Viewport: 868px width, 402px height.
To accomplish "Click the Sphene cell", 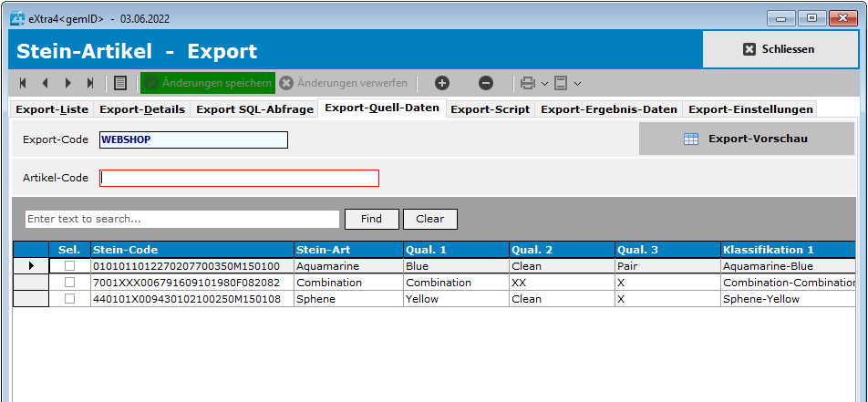I will 348,300.
